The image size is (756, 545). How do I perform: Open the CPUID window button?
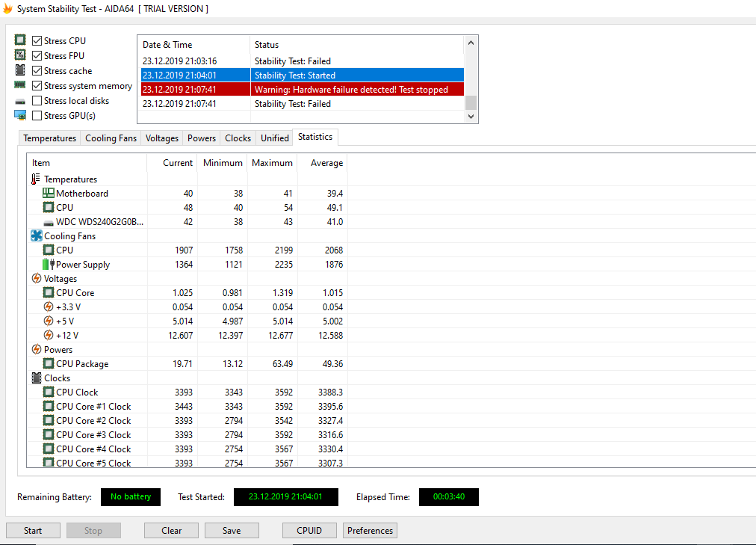(309, 531)
